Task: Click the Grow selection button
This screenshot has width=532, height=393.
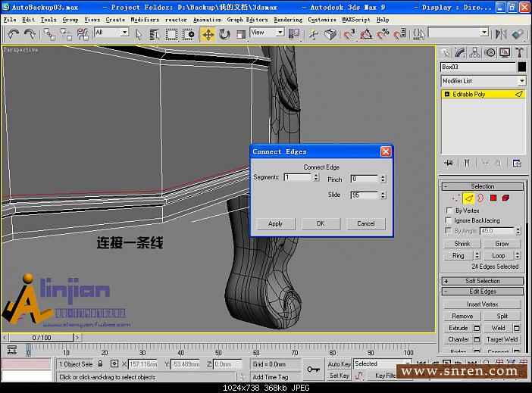Action: [x=502, y=244]
